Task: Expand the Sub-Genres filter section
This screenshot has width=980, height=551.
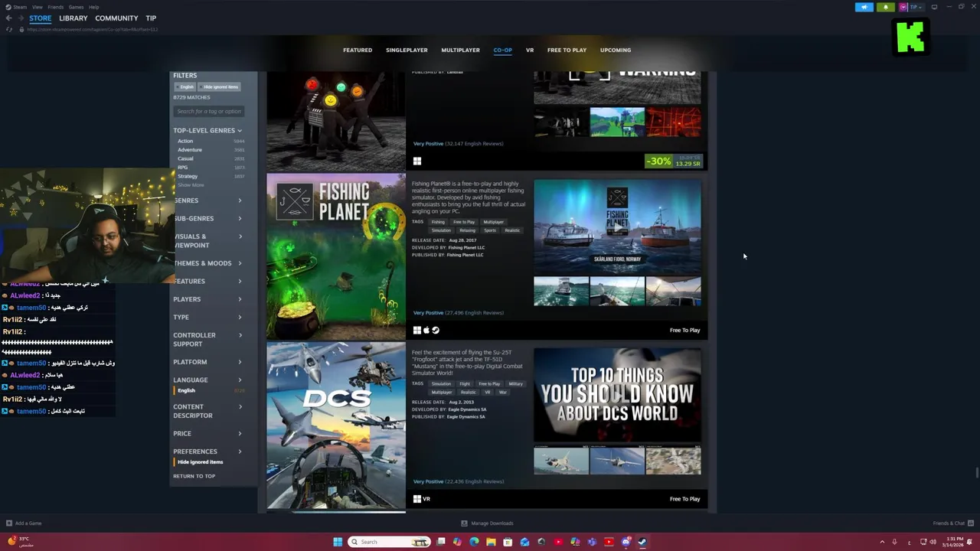Action: pyautogui.click(x=207, y=218)
